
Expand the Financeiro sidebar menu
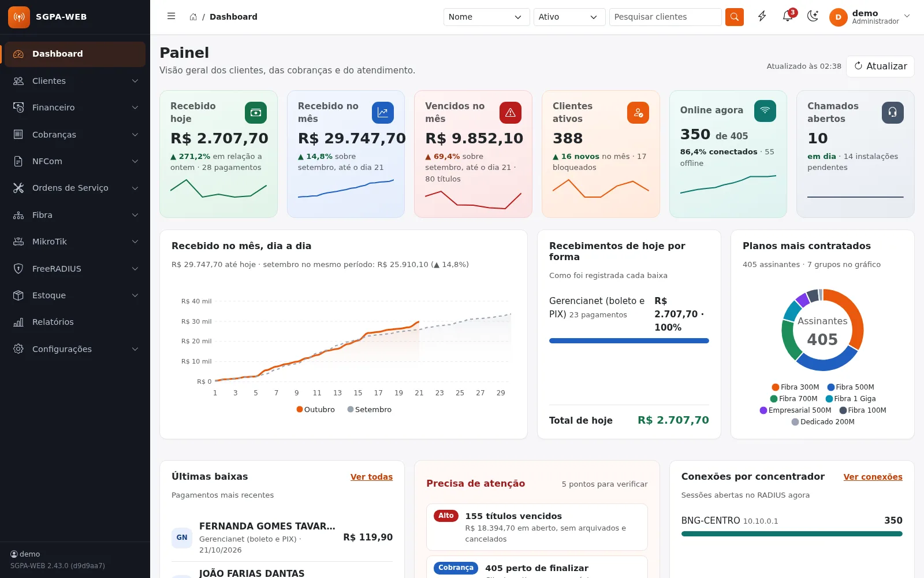point(75,108)
